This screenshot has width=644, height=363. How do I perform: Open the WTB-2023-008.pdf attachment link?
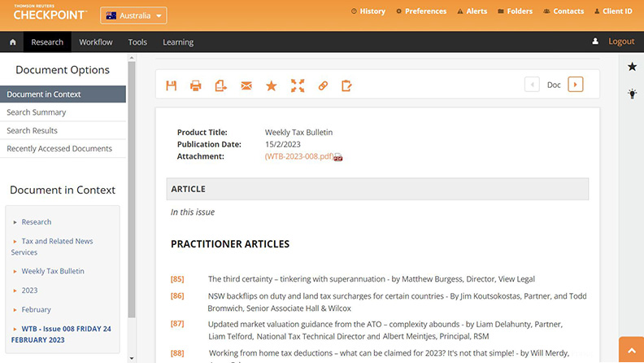[298, 156]
